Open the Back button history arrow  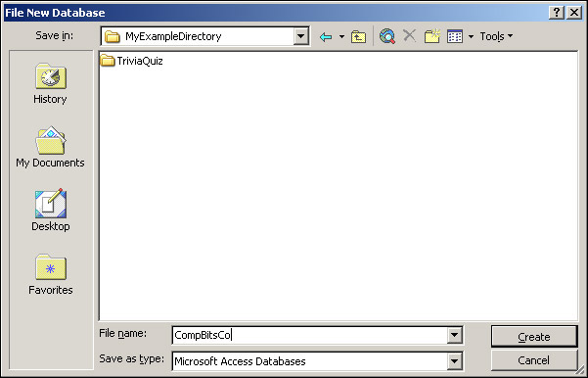click(341, 37)
